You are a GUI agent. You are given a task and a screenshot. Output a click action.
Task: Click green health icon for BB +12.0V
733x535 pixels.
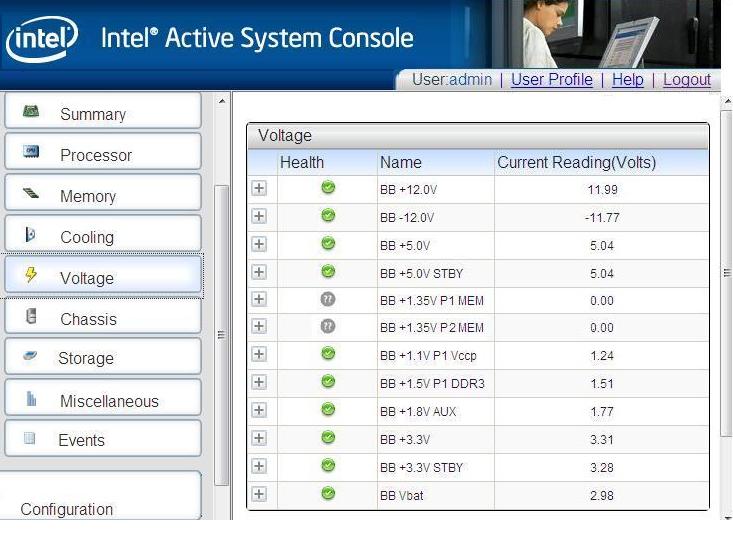[x=328, y=188]
